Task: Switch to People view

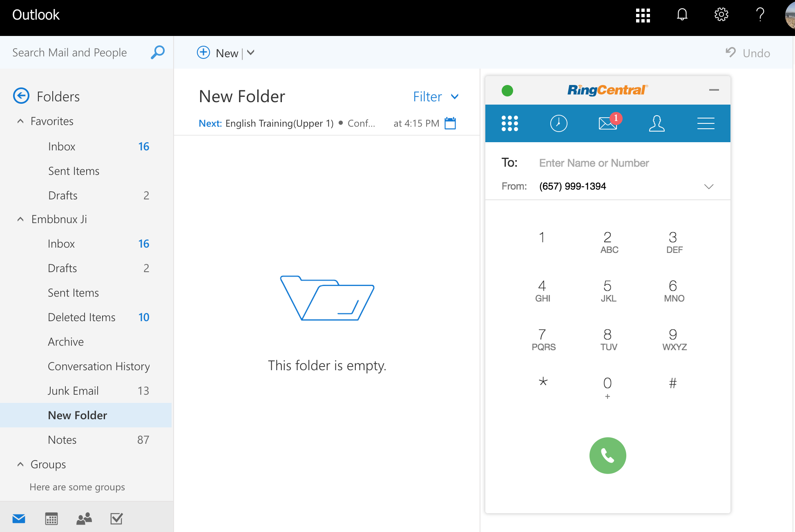Action: pyautogui.click(x=83, y=518)
